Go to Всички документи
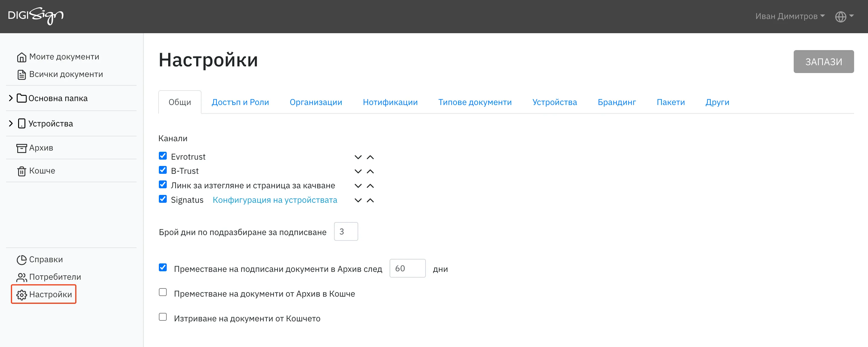This screenshot has height=347, width=868. pos(66,74)
